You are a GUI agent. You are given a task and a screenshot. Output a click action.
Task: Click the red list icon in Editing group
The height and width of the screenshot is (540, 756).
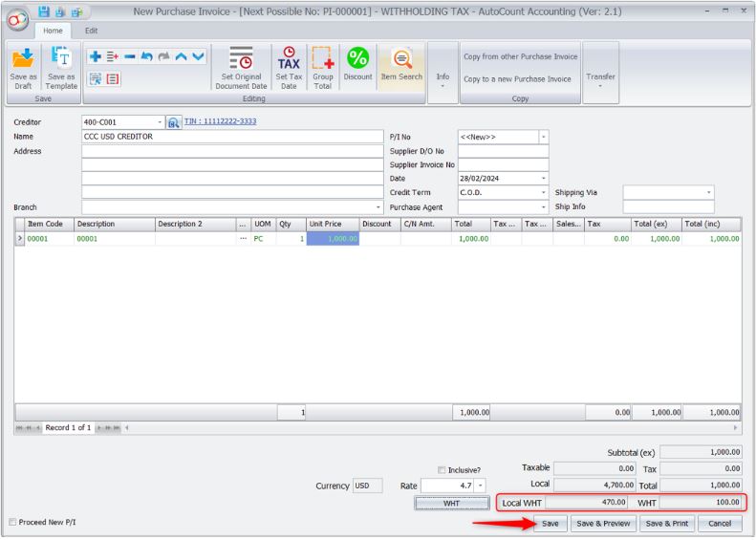click(x=113, y=78)
